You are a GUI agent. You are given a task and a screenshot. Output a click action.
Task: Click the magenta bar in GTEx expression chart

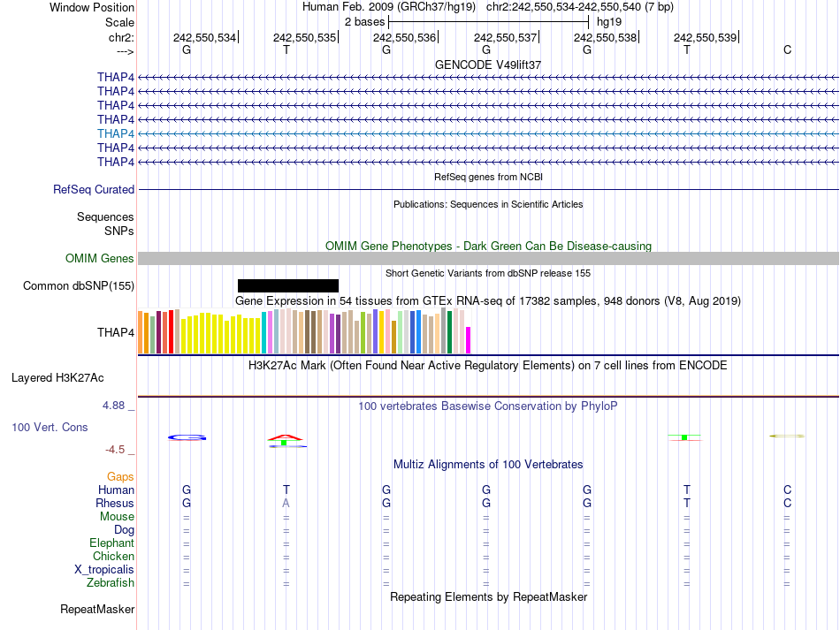coord(469,340)
